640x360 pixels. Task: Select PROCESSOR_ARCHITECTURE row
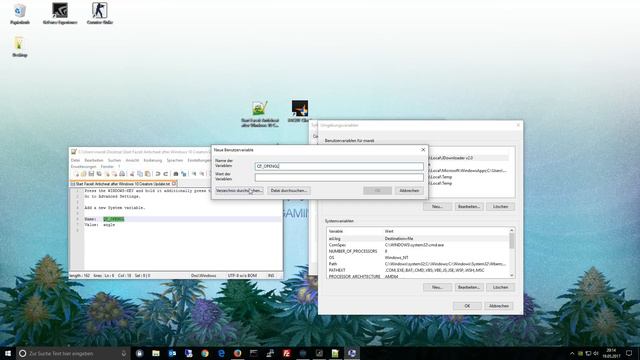[417, 276]
